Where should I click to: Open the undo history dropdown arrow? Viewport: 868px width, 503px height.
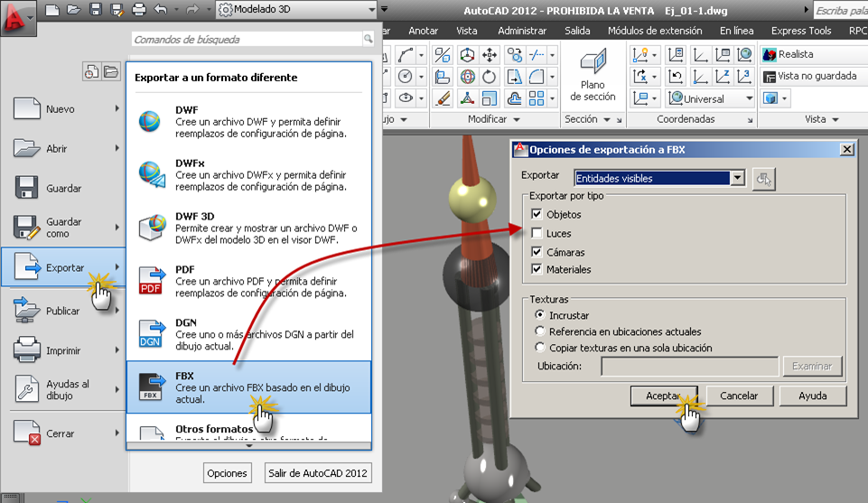tap(177, 9)
